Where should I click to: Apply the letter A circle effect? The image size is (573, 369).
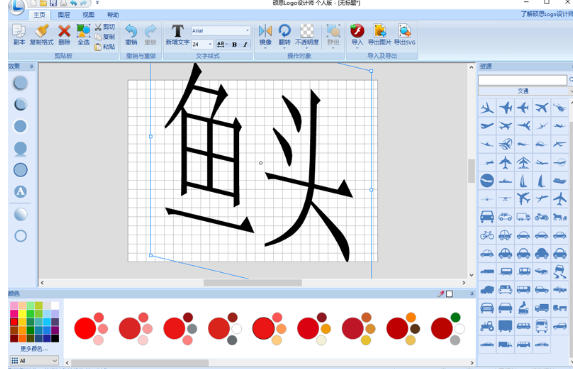(20, 191)
